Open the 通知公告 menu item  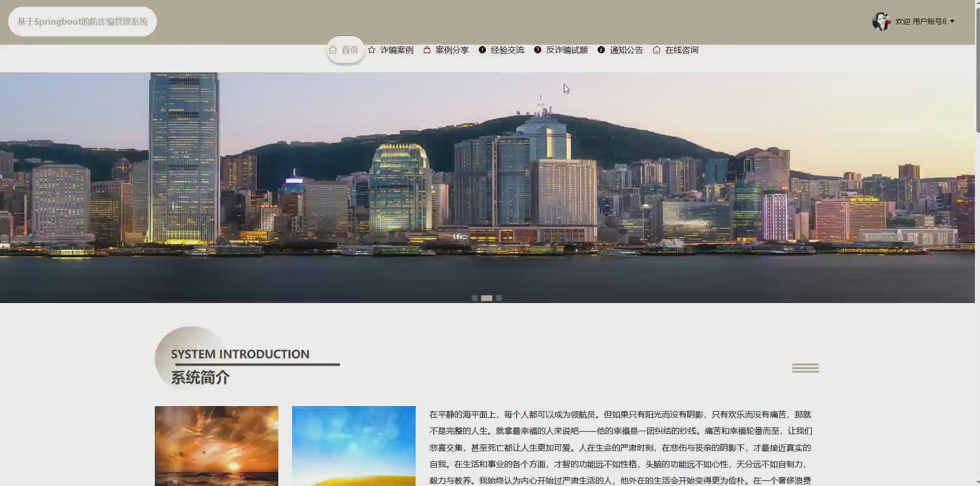[x=626, y=50]
